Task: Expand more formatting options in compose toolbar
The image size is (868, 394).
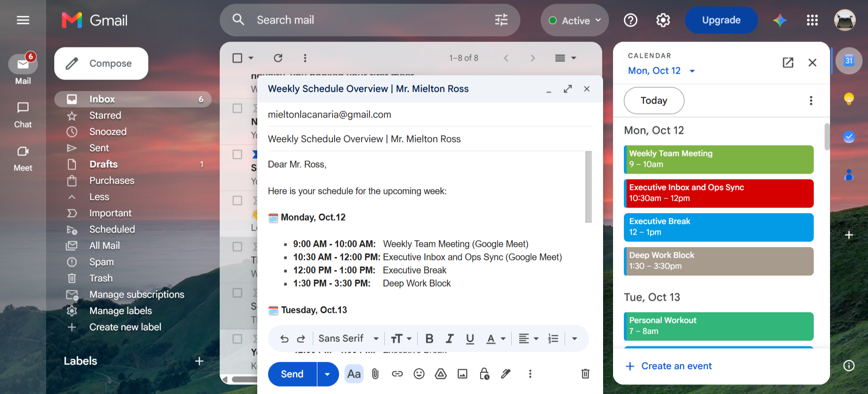Action: coord(575,338)
